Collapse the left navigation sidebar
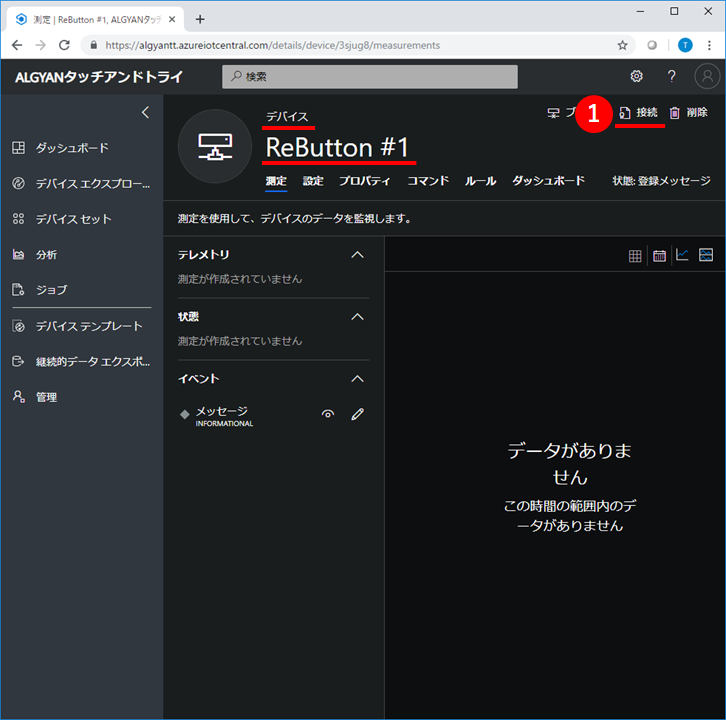726x720 pixels. (145, 112)
